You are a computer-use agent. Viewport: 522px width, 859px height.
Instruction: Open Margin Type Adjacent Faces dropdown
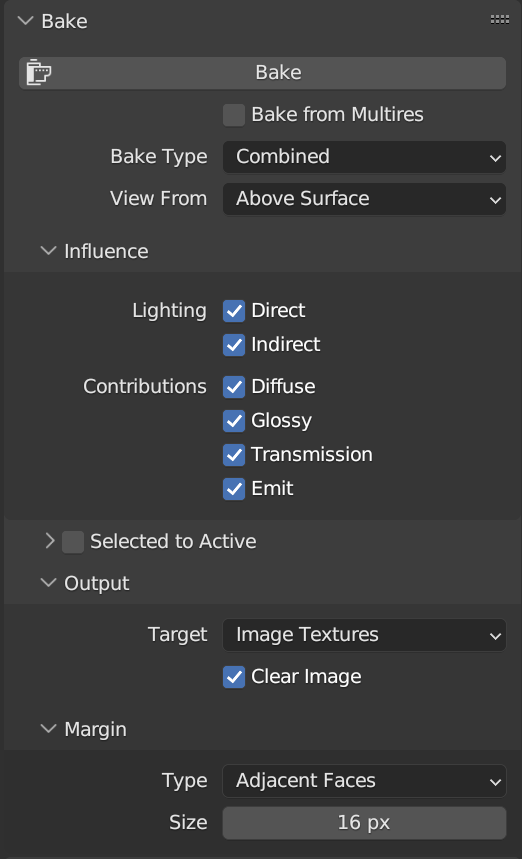pos(364,781)
